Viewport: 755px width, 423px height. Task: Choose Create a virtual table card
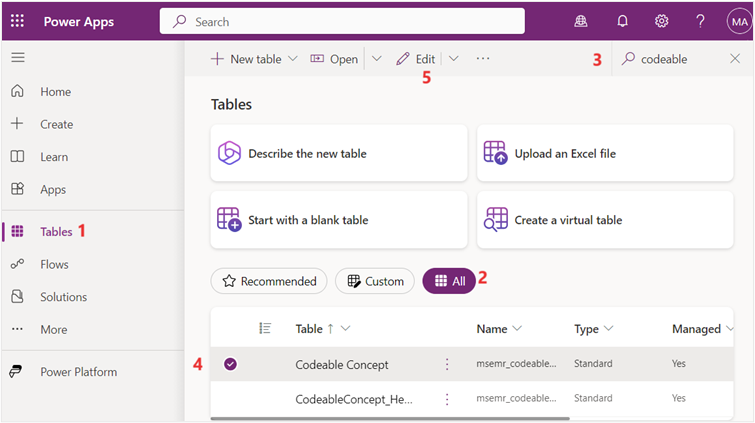605,220
